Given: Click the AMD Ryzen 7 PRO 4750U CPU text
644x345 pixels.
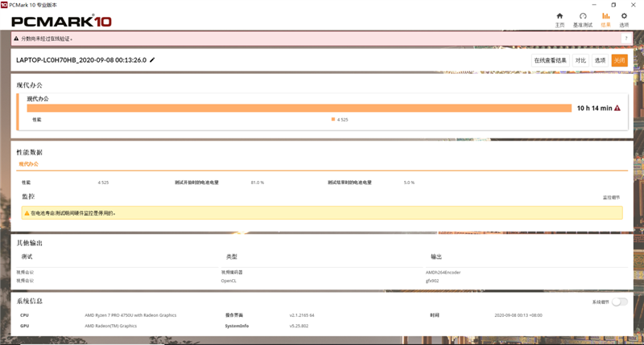Looking at the screenshot, I should coord(130,315).
